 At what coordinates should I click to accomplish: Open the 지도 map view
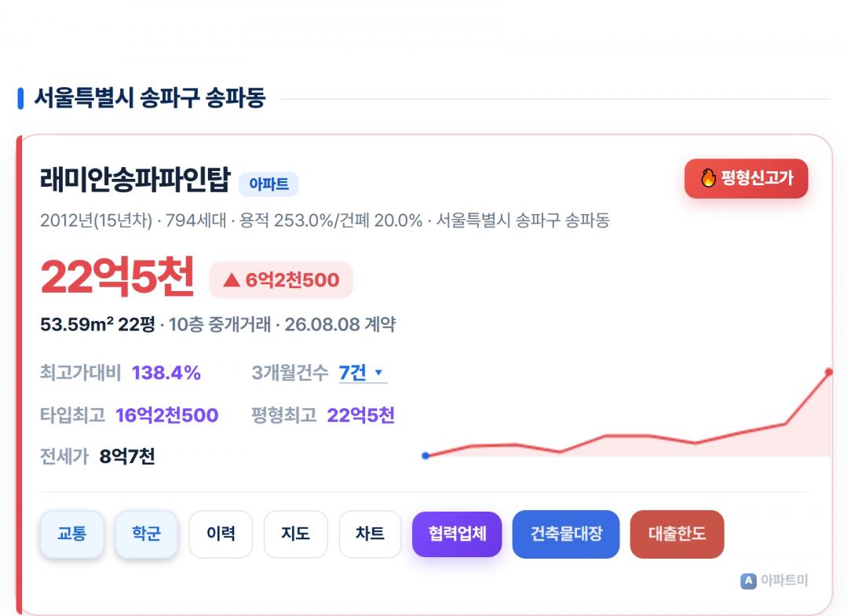295,534
